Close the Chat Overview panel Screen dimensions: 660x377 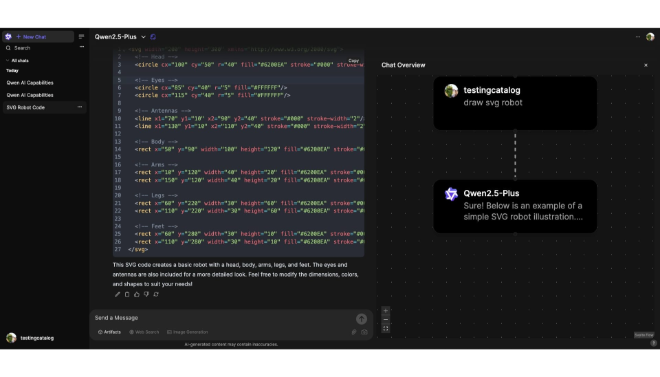[x=646, y=65]
